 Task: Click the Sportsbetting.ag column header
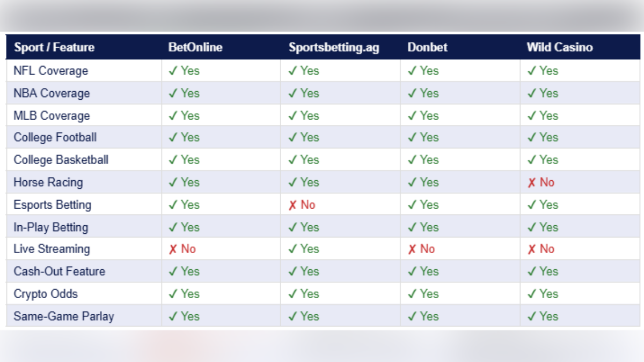pyautogui.click(x=334, y=47)
